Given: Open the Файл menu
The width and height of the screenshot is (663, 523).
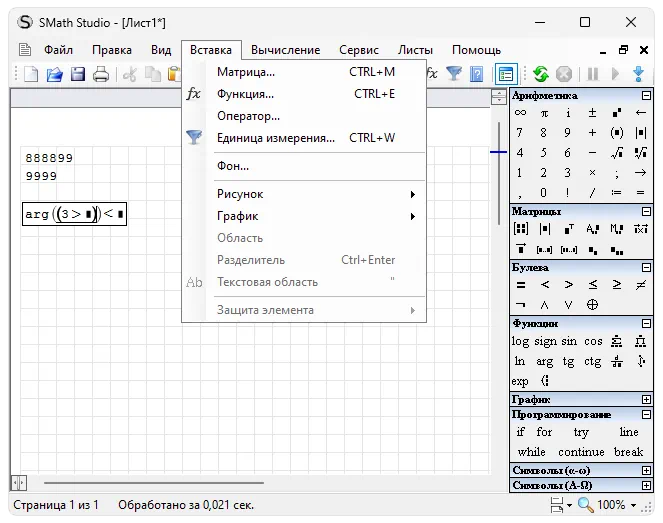Looking at the screenshot, I should coord(58,50).
